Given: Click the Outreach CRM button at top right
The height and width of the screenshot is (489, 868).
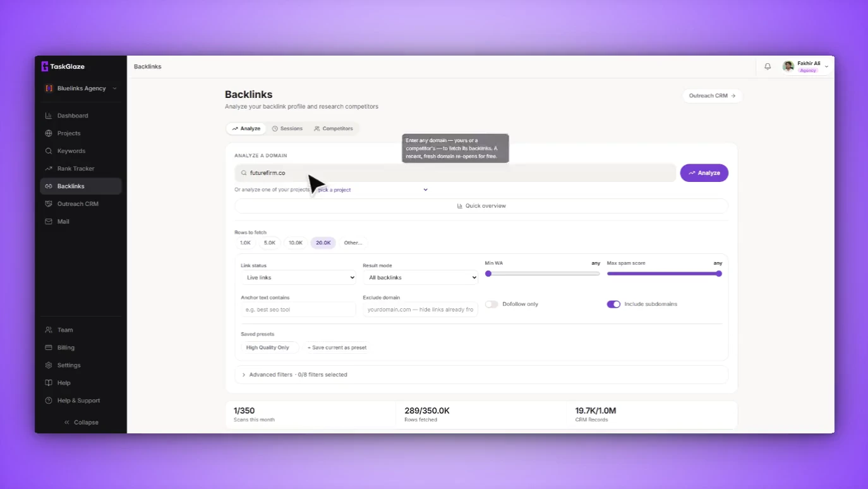Looking at the screenshot, I should (x=712, y=96).
